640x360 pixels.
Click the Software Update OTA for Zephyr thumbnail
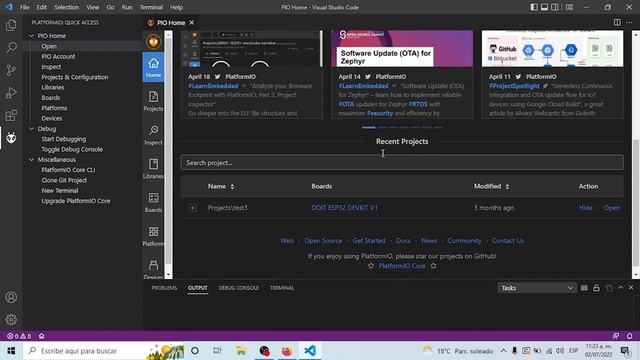[x=402, y=48]
